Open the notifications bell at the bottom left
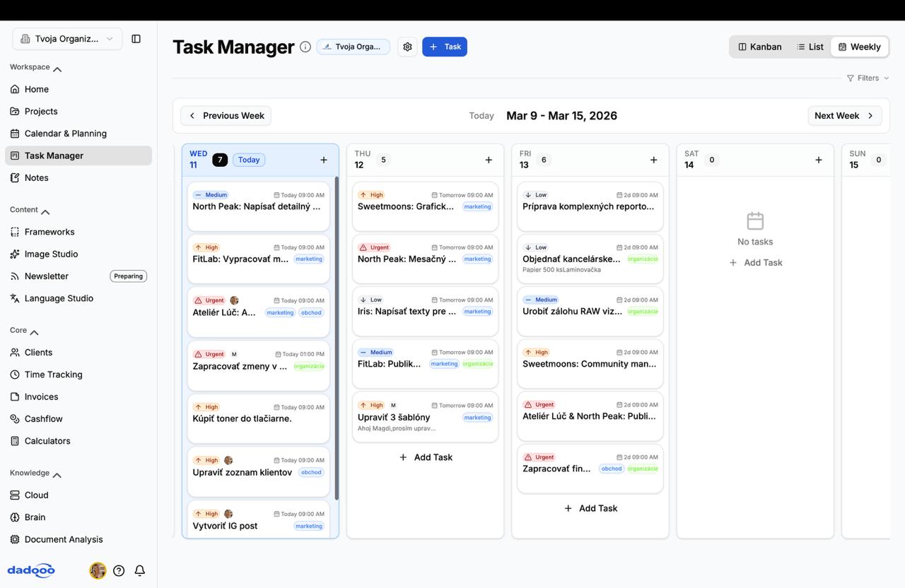 140,570
